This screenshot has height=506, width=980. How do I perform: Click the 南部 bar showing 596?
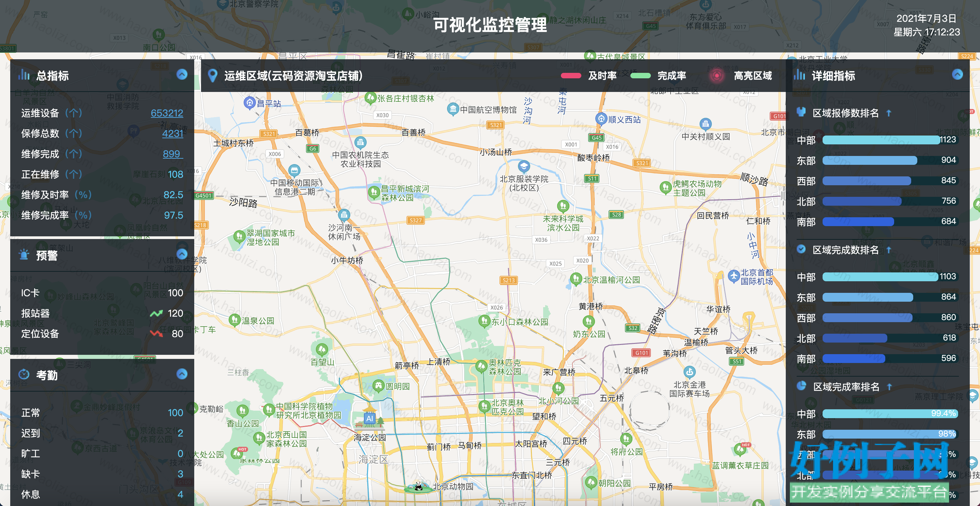pyautogui.click(x=854, y=359)
